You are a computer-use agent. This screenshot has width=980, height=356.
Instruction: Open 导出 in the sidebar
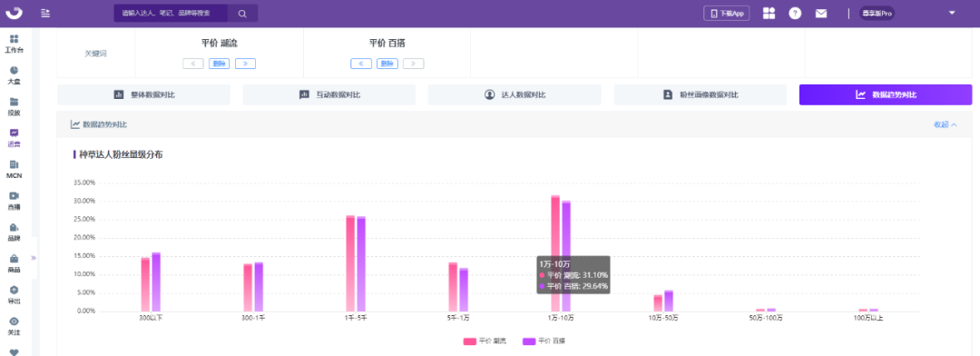(x=14, y=294)
